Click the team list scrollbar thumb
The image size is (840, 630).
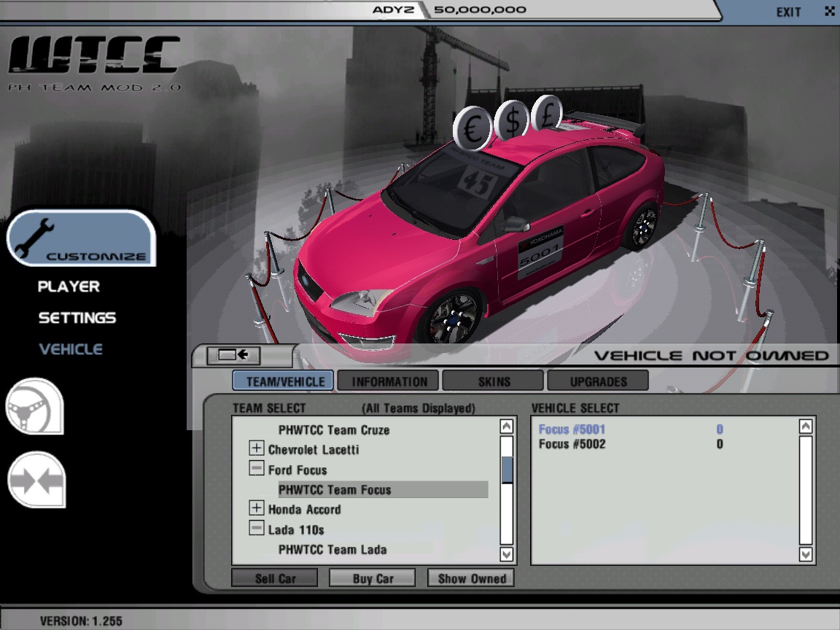(x=507, y=470)
